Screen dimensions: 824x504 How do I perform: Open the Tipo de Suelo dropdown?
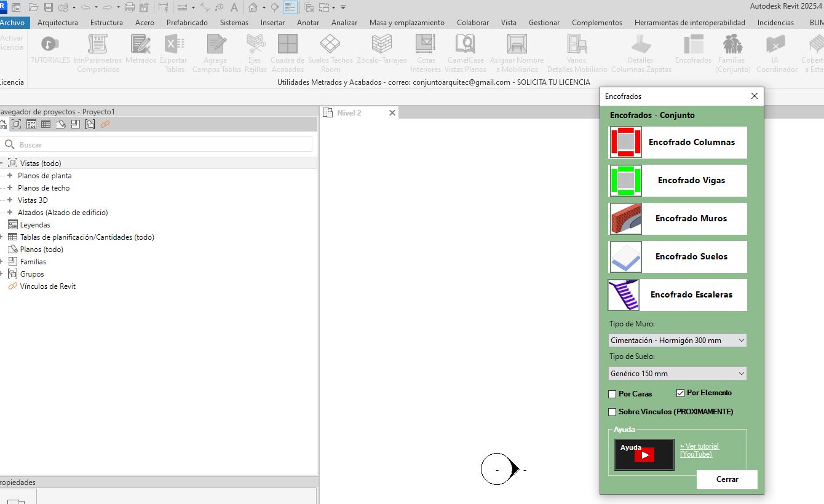[677, 373]
